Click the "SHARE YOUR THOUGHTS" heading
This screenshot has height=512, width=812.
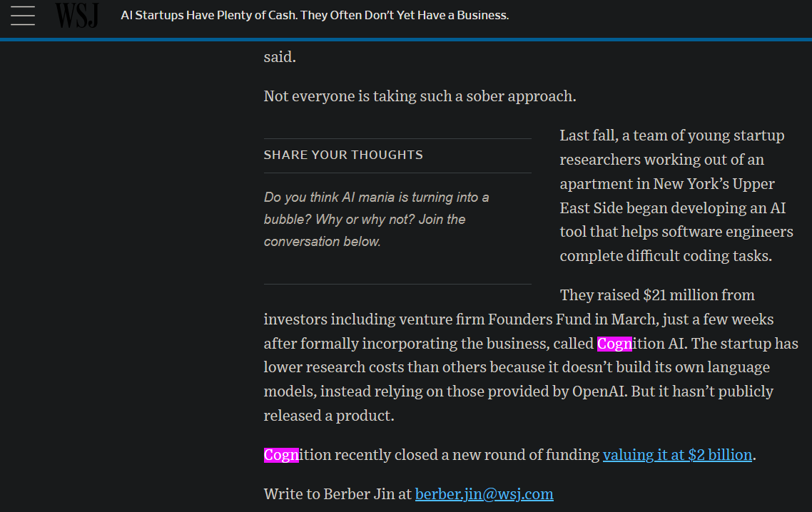tap(343, 155)
